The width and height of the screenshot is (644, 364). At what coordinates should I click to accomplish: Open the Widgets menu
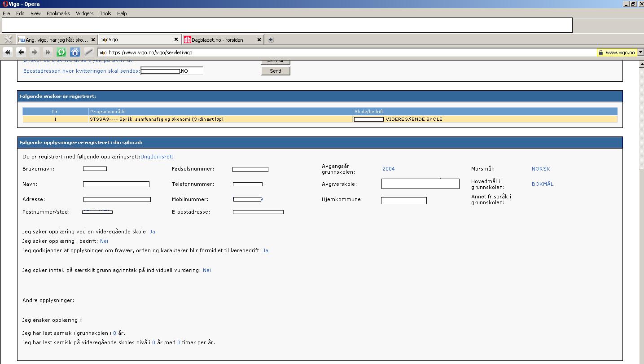pos(85,13)
